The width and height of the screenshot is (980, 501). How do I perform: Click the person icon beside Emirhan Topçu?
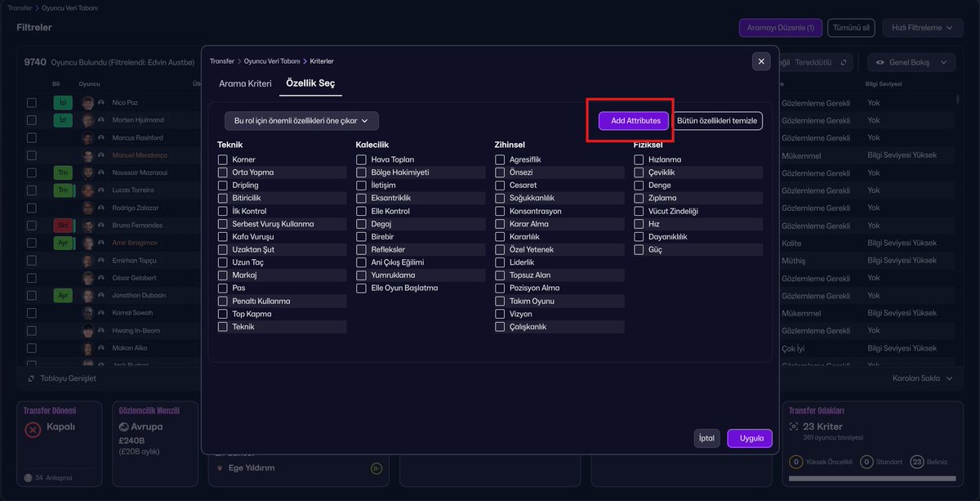[x=101, y=260]
